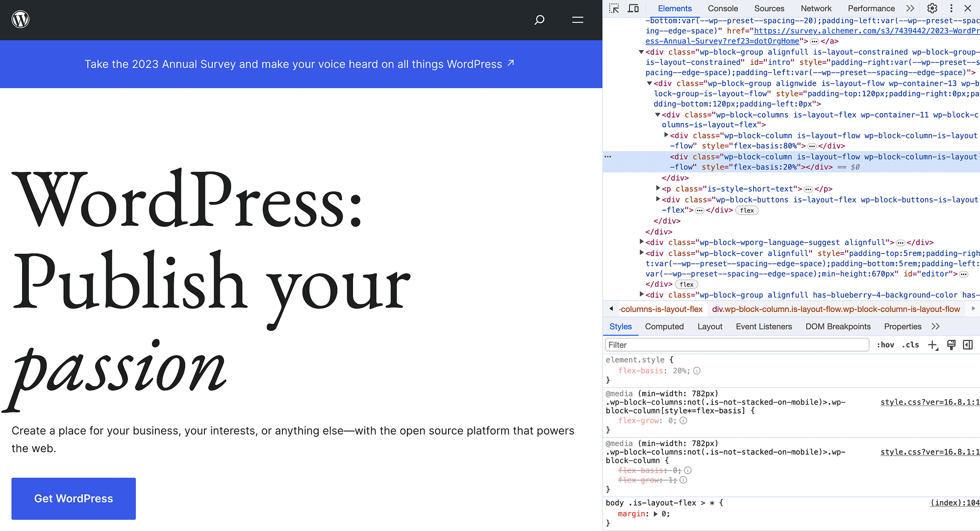Screen dimensions: 980x531
Task: Click the inspect element picker icon
Action: (x=614, y=8)
